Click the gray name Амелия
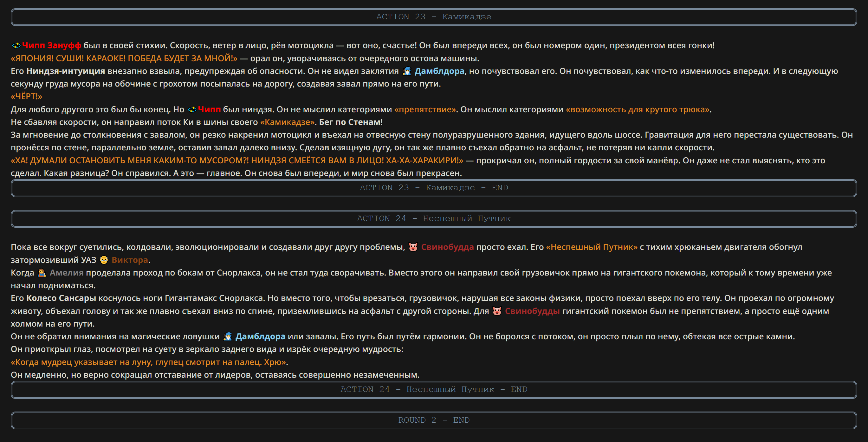The image size is (868, 442). coord(66,273)
